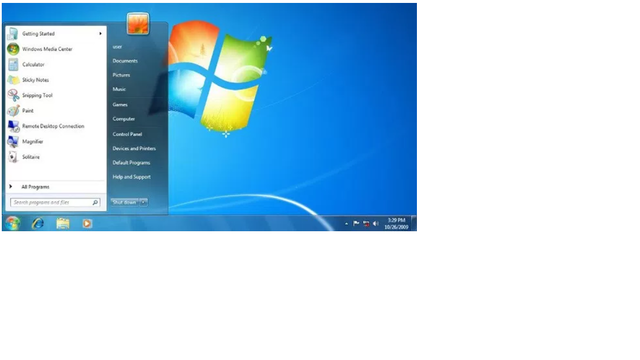This screenshot has width=640, height=360.
Task: Open Solitaire cards icon
Action: coord(13,157)
